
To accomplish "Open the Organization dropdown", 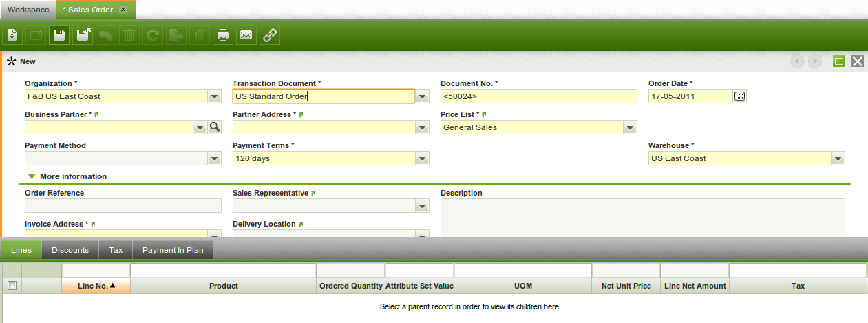I will point(214,96).
